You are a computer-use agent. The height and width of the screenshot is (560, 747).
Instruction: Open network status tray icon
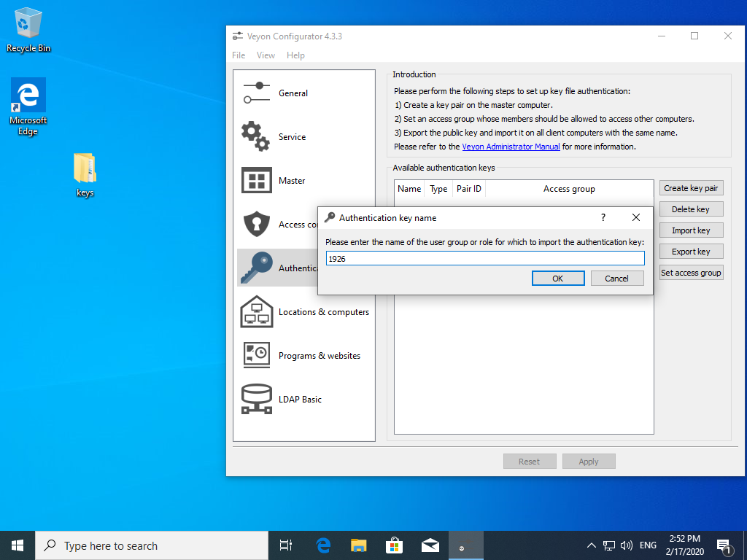[x=609, y=545]
